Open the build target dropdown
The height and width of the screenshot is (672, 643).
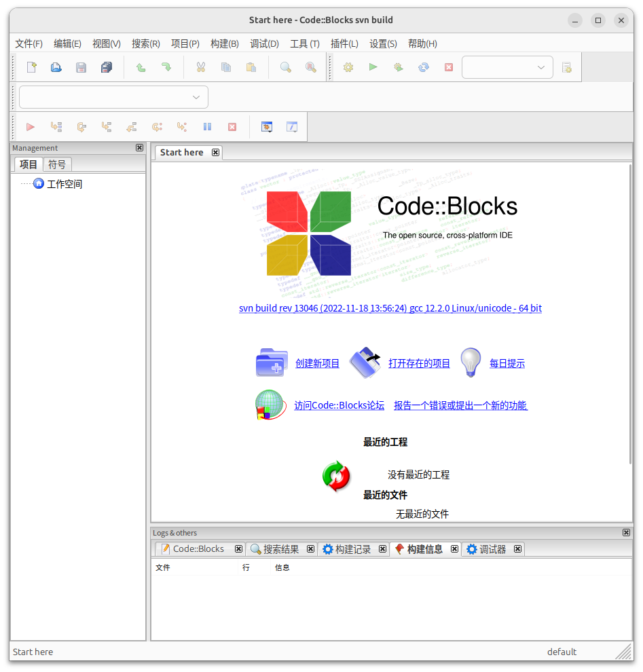[507, 67]
